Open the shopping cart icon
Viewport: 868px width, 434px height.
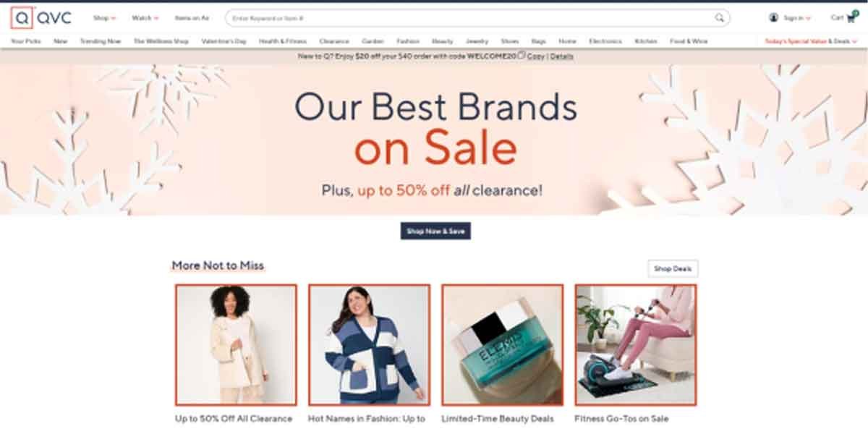point(851,17)
